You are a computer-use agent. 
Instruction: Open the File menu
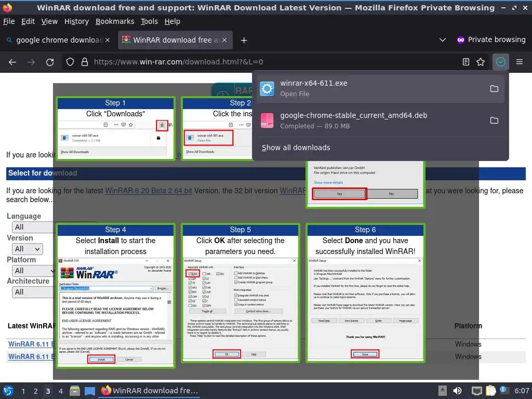[9, 21]
